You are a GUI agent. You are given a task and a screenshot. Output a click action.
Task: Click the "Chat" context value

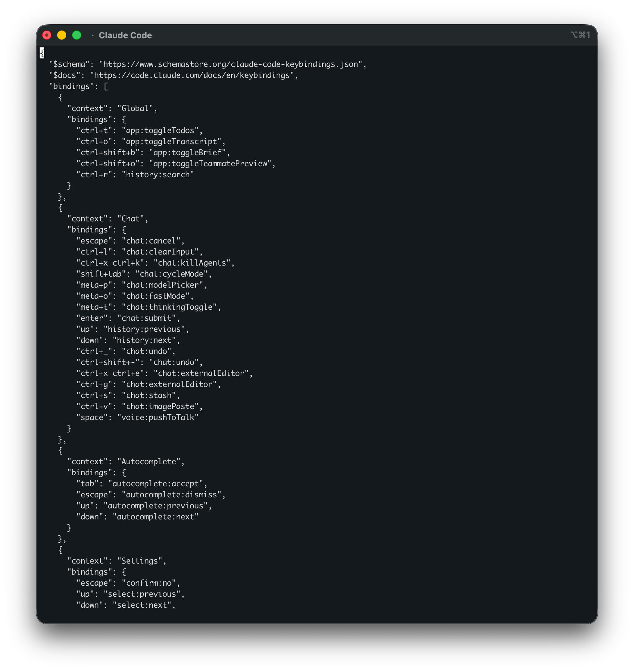pos(131,219)
